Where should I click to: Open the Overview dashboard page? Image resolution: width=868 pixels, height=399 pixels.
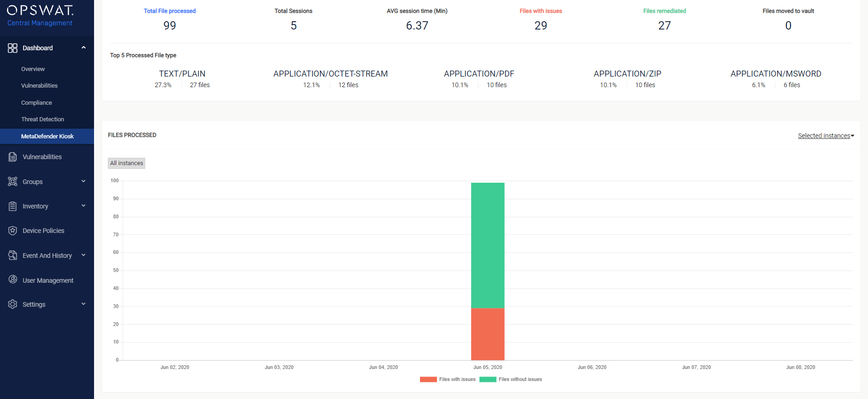[33, 69]
